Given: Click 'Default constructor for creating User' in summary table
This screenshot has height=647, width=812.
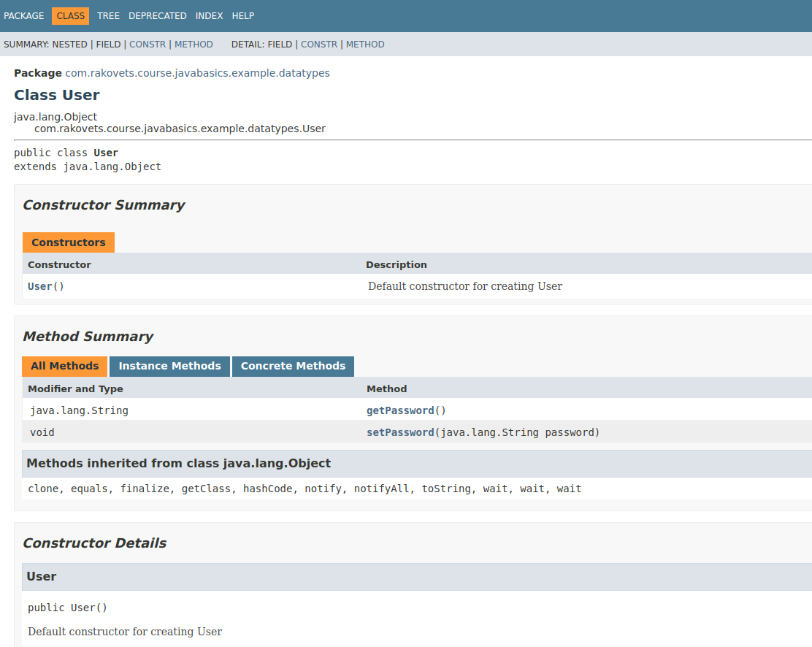Looking at the screenshot, I should 465,286.
